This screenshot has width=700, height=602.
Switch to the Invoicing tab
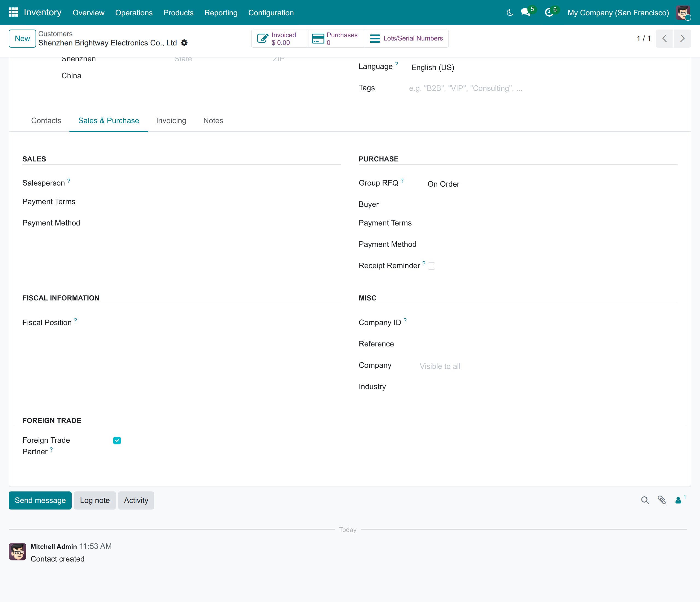[171, 121]
